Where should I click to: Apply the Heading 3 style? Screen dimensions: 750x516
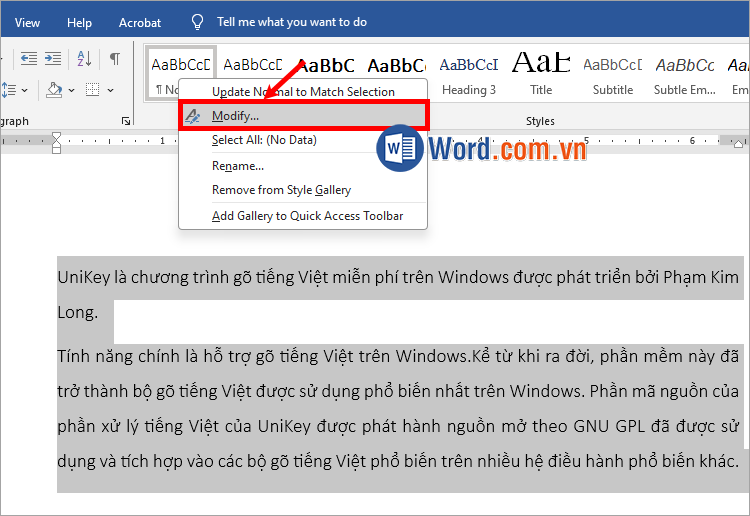pos(469,75)
